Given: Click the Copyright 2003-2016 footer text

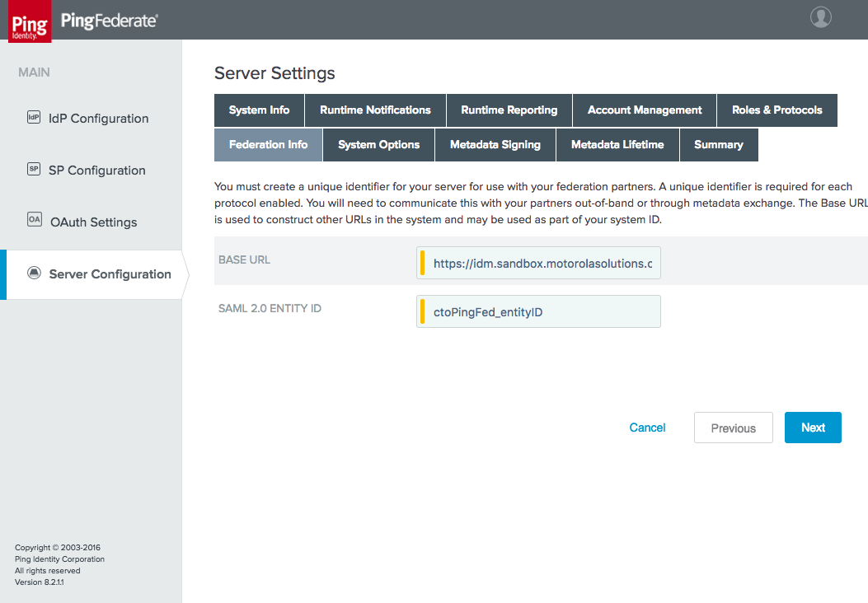Looking at the screenshot, I should pos(58,547).
